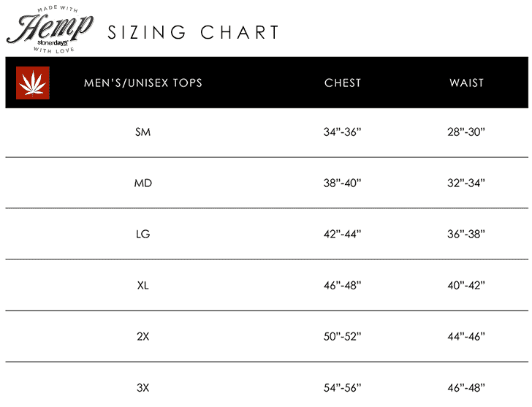The image size is (532, 407).
Task: Click the Hemp stonerdays logo
Action: 50,30
